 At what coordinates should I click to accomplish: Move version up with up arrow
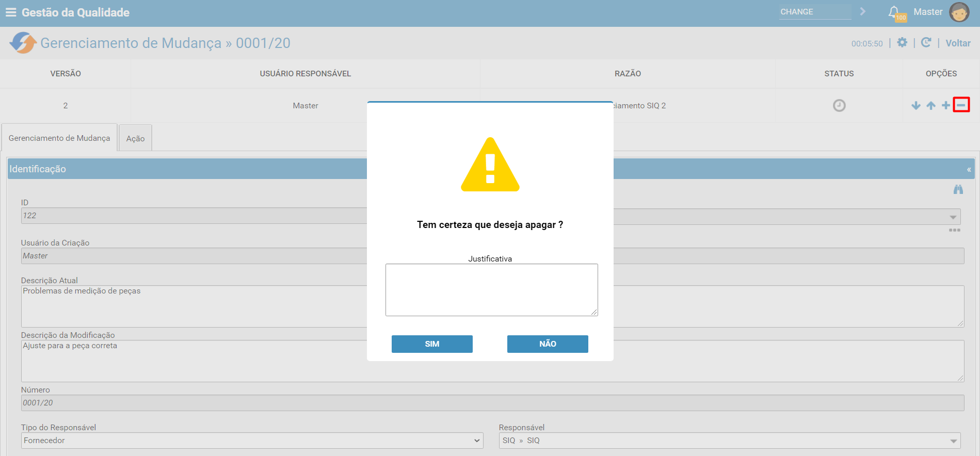(x=931, y=105)
